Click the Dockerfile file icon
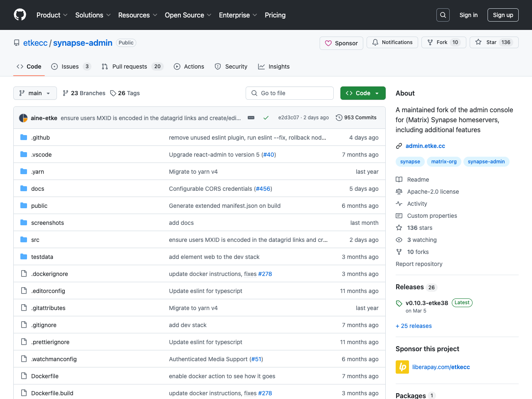Screen dimensions: 532x399 coord(24,376)
